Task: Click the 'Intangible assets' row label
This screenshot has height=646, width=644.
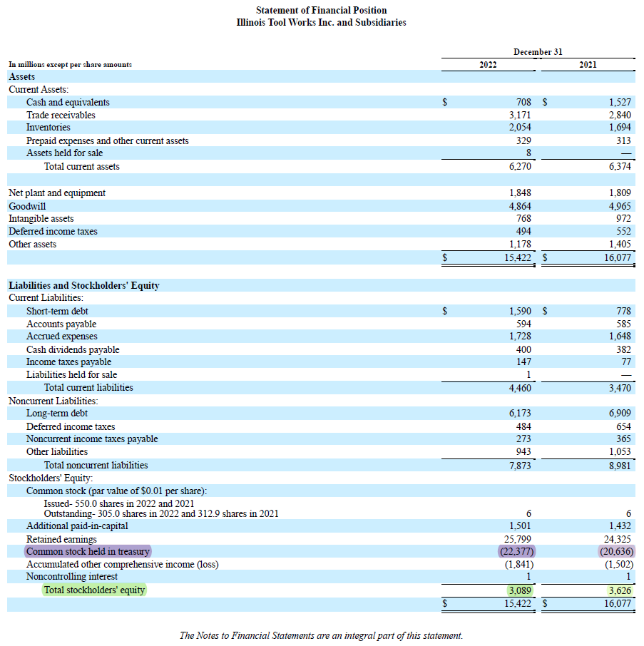Action: [41, 218]
